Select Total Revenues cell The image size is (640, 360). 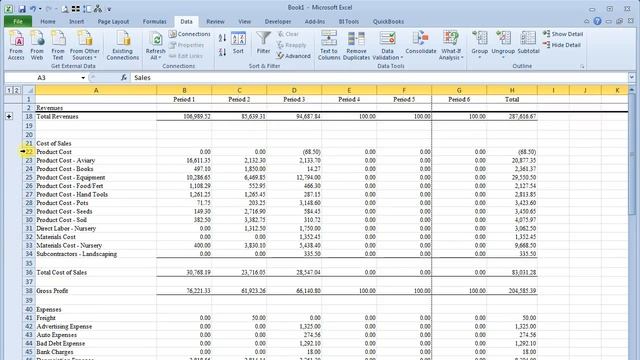(96, 116)
